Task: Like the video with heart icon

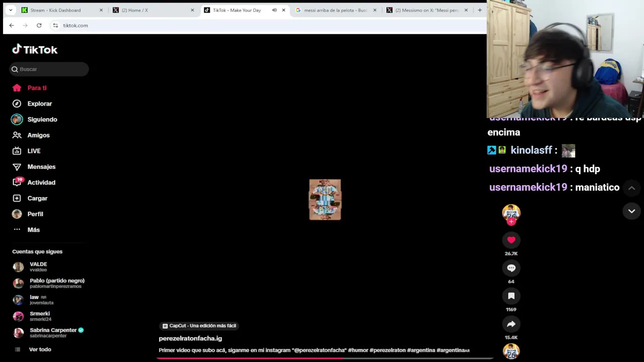Action: pyautogui.click(x=511, y=240)
